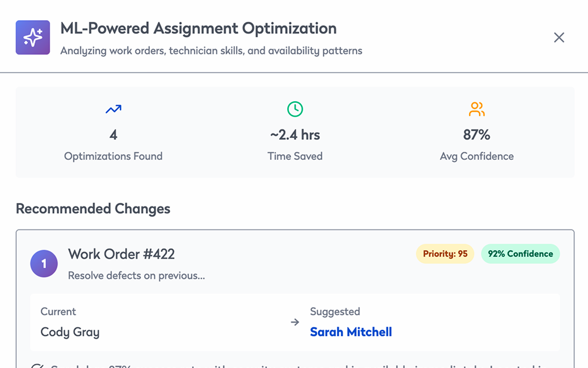
Task: Click the ~2.4 hrs time saved value
Action: point(295,135)
